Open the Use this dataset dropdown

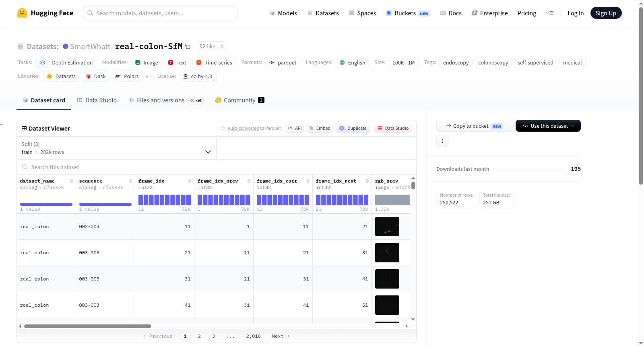[x=548, y=126]
